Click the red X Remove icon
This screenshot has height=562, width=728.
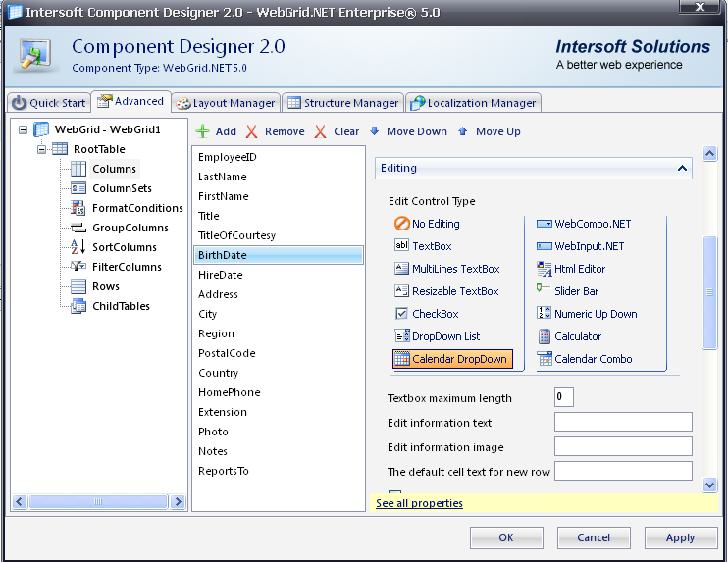click(x=251, y=131)
